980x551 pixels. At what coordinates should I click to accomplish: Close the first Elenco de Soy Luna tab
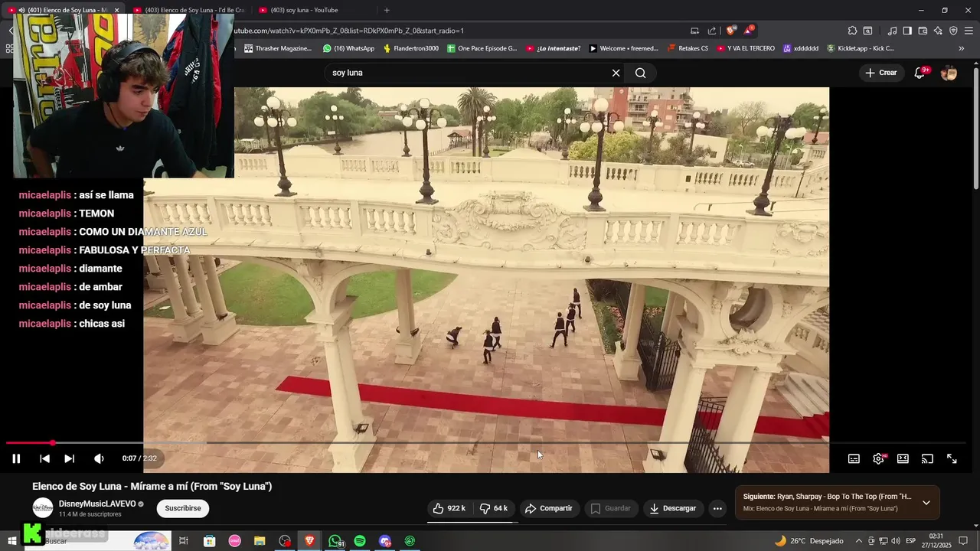click(x=117, y=10)
